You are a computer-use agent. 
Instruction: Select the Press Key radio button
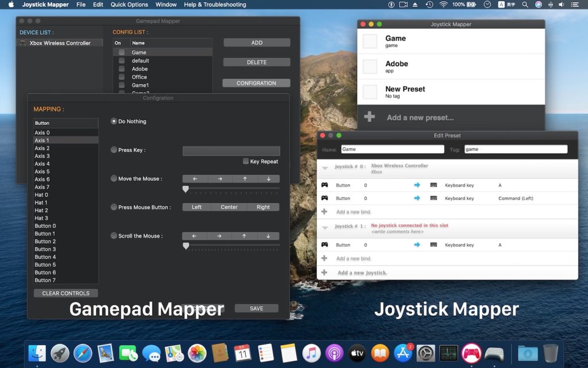(114, 150)
